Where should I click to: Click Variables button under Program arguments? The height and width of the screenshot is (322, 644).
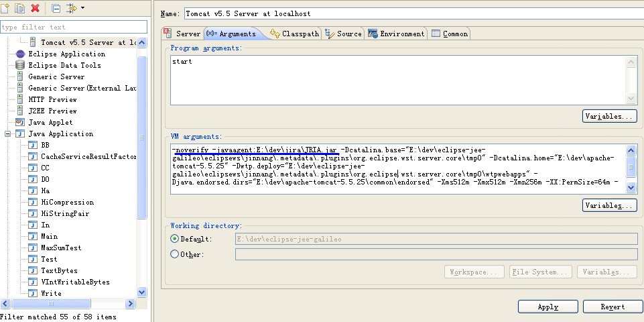(610, 116)
